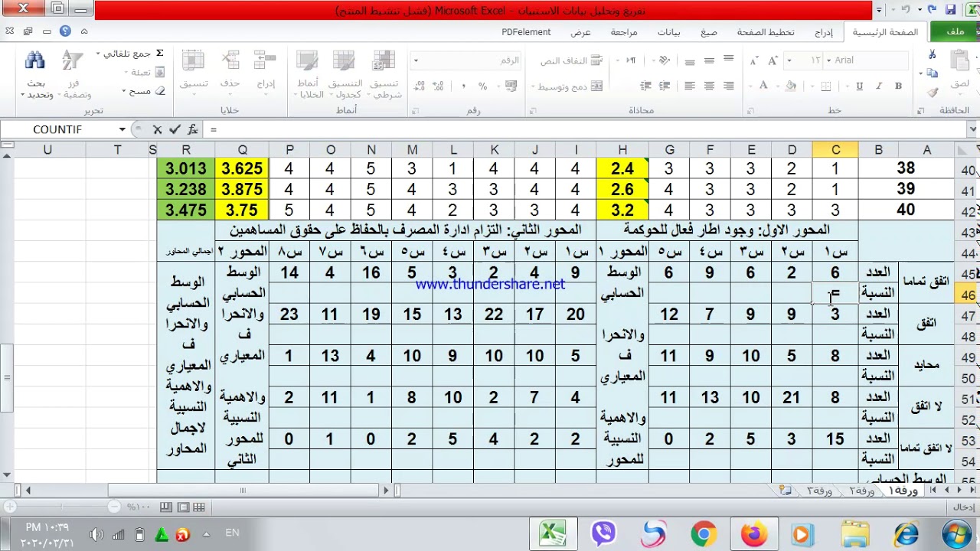Click the Text Direction icon

tap(631, 60)
